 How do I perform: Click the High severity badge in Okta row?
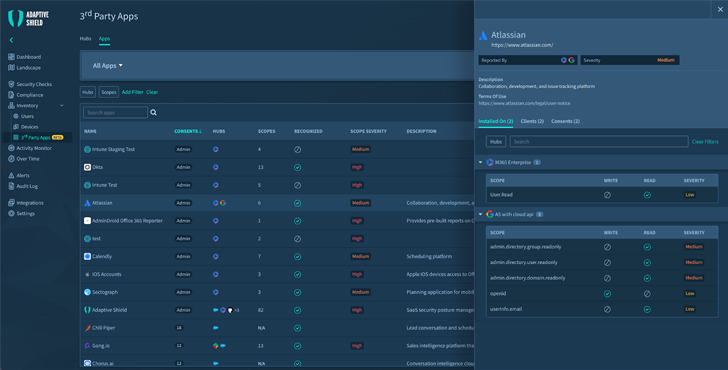[x=357, y=167]
